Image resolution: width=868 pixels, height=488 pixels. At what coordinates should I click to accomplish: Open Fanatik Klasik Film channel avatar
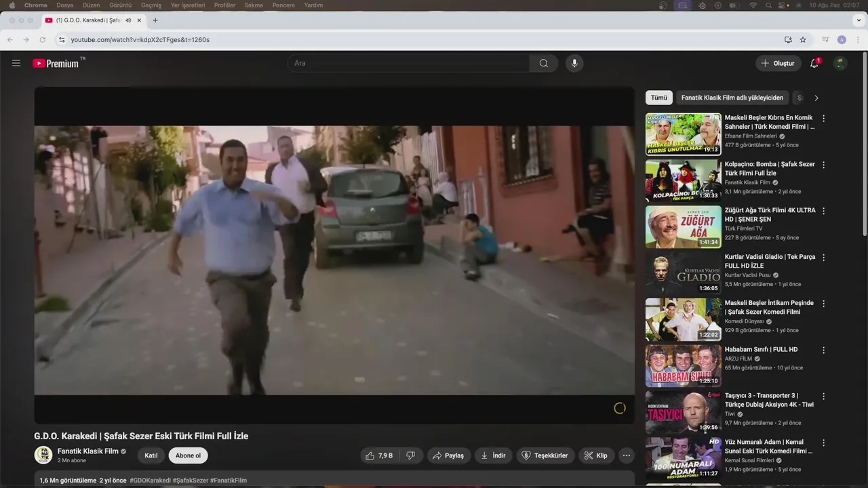43,455
